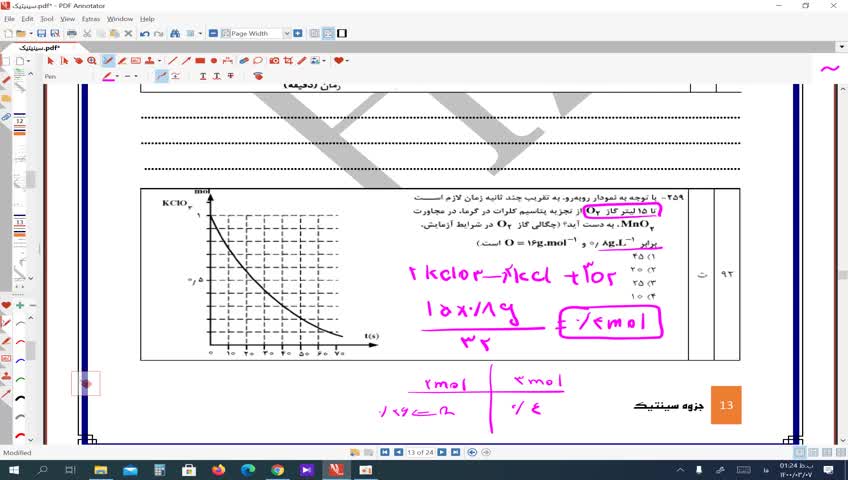Image resolution: width=848 pixels, height=480 pixels.
Task: Expand the pen color dropdown arrow
Action: click(116, 75)
